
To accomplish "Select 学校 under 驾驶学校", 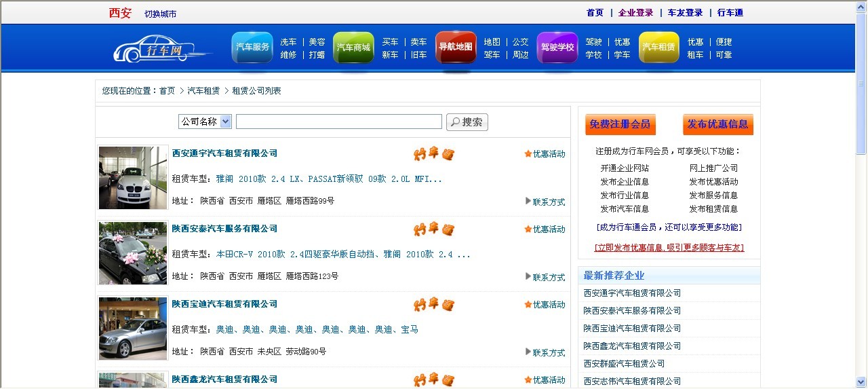I will point(594,55).
